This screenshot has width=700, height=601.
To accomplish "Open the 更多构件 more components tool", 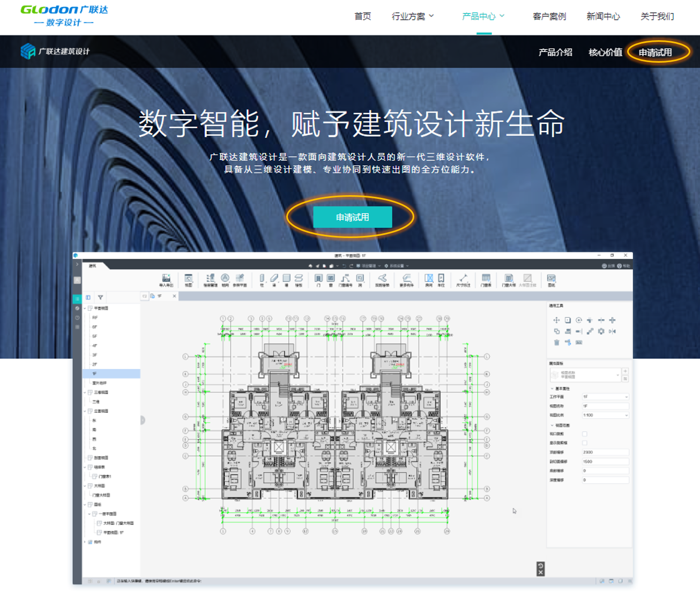I will click(x=407, y=280).
